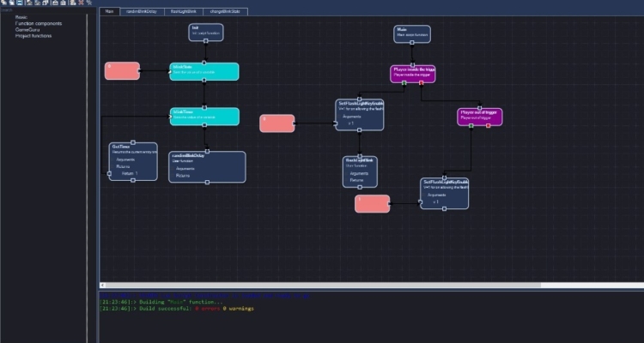Click red output port on Player inside the trigger
This screenshot has height=343, width=644.
tap(422, 83)
